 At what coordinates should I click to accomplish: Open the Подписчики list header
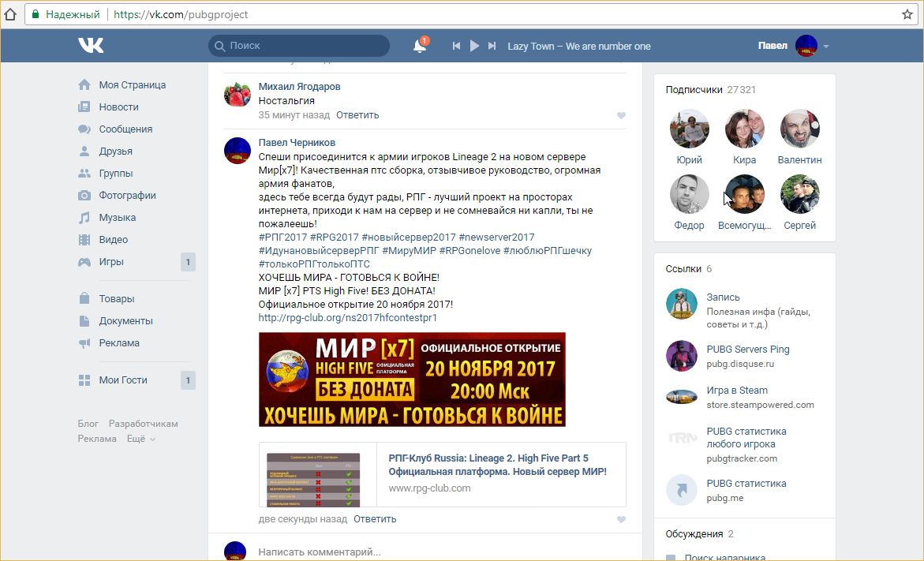[711, 90]
